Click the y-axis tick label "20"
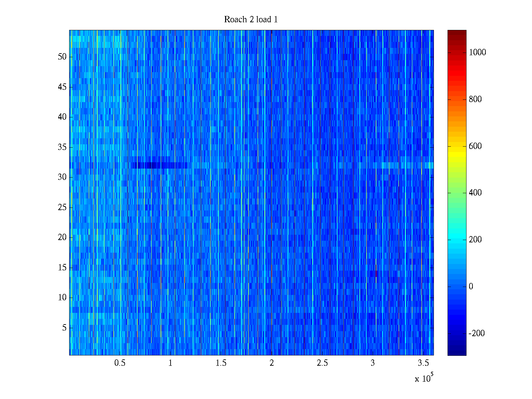Screen dimensions: 532x399 [x=62, y=237]
